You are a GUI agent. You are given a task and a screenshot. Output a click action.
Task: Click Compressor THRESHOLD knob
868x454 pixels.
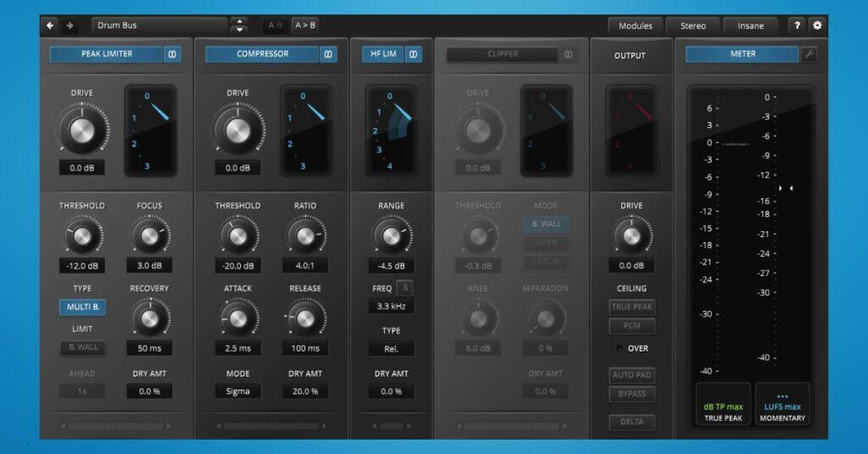237,236
